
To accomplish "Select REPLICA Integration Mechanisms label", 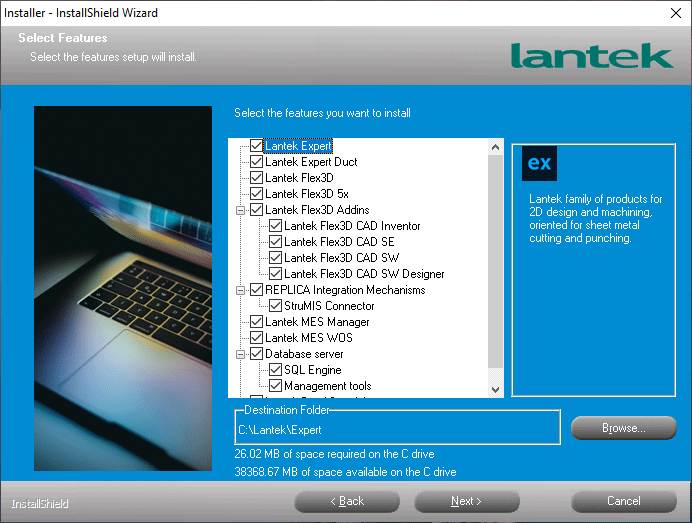I will point(345,290).
